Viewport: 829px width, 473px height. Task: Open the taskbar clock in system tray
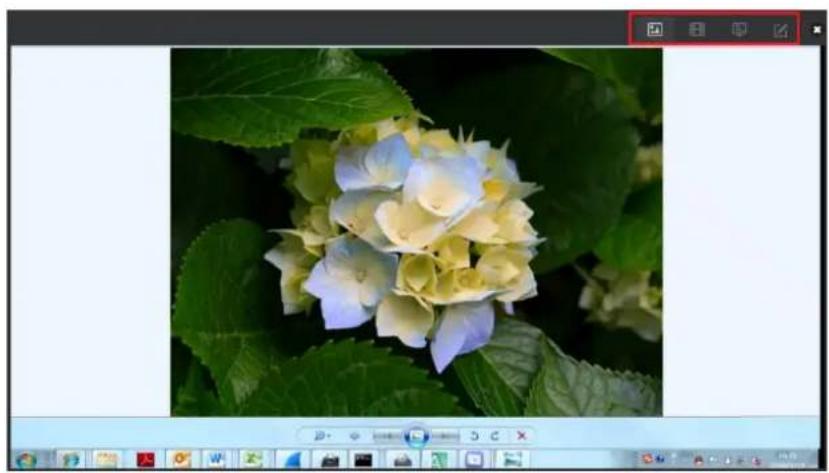coord(790,459)
